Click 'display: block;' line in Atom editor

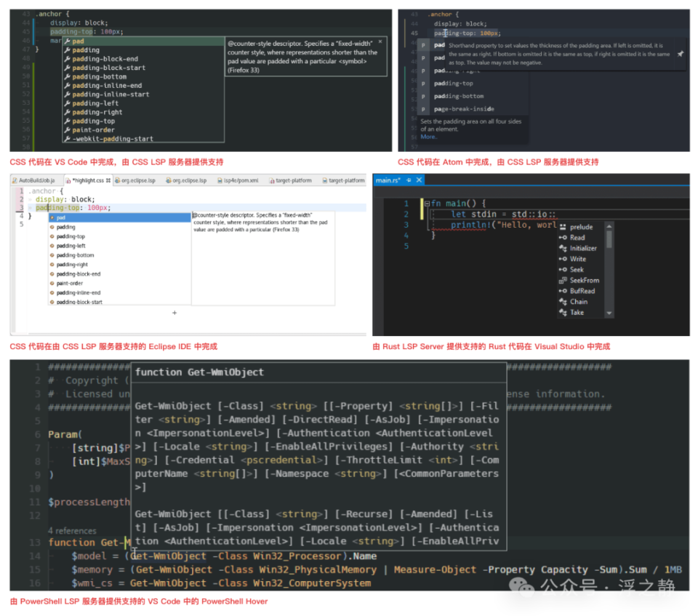pyautogui.click(x=460, y=24)
